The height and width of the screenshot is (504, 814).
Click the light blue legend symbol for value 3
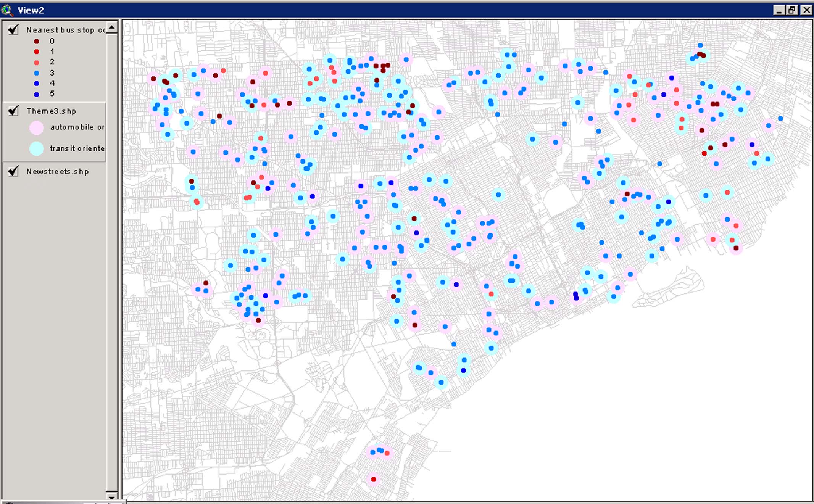pos(37,73)
